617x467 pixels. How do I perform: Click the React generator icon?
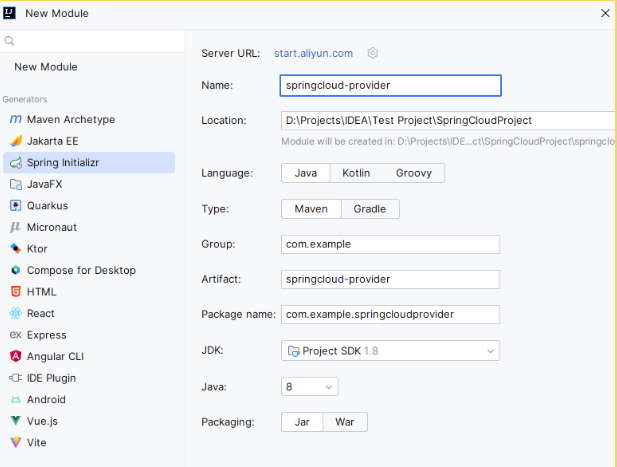[16, 313]
